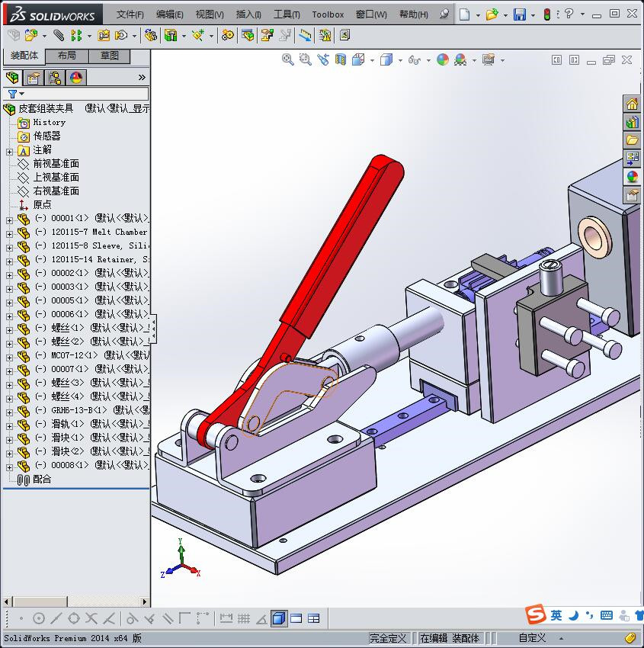Open the DisplayManager tab

[x=76, y=78]
